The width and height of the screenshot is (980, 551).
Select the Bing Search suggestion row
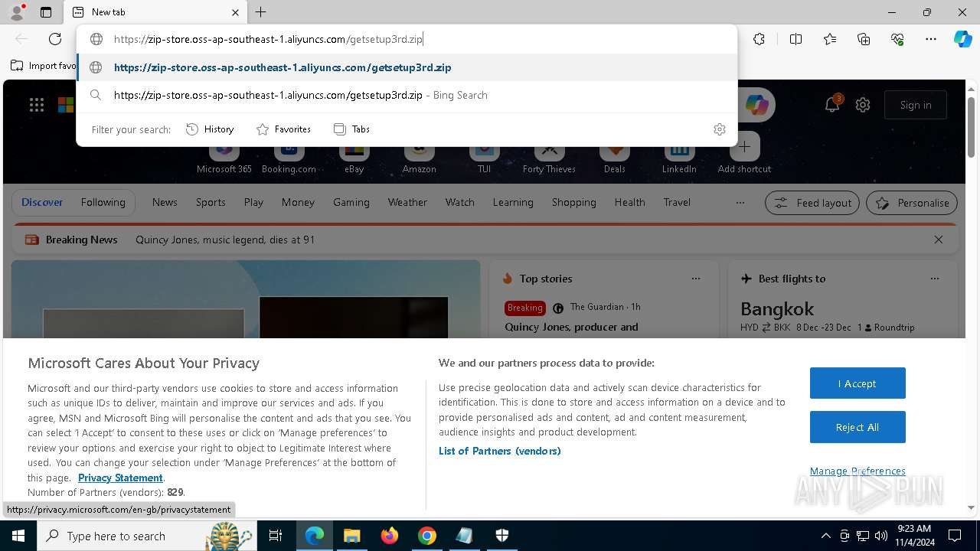click(x=407, y=95)
